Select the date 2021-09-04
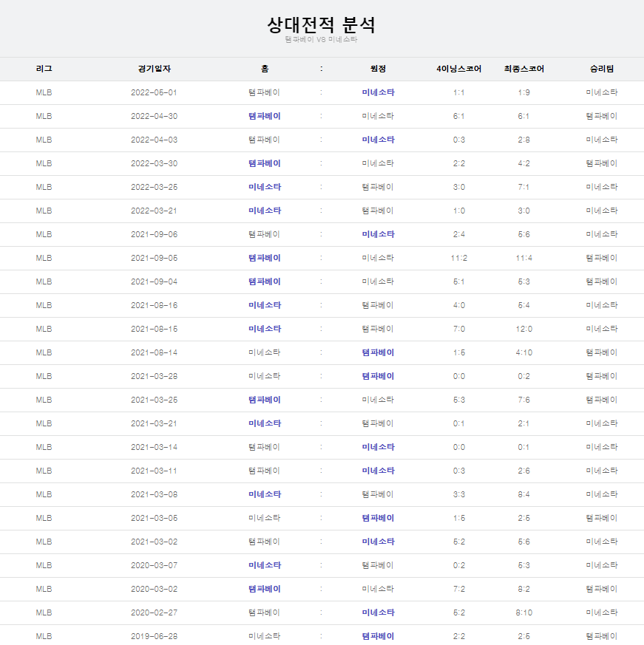Viewport: 644px width, 645px height. click(x=155, y=281)
